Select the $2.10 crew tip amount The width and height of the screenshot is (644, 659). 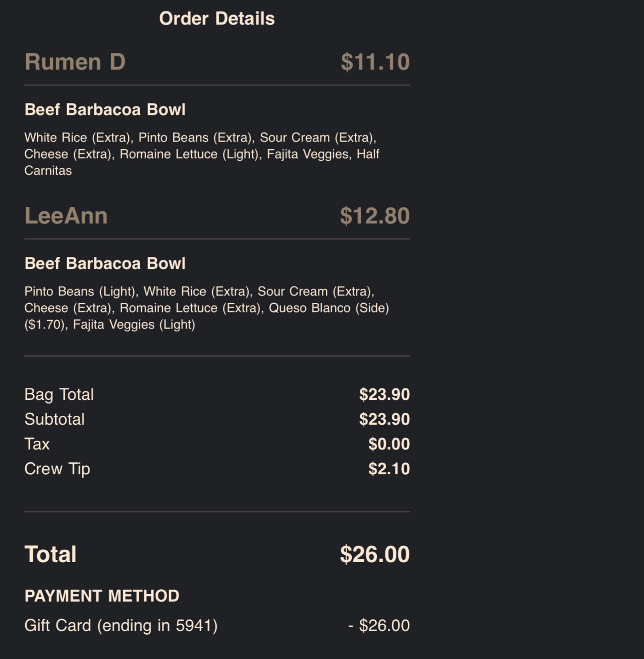click(389, 469)
